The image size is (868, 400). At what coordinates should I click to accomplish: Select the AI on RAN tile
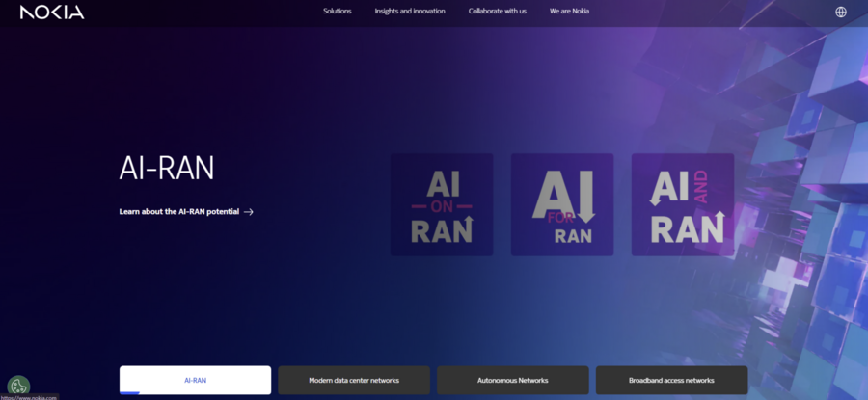[442, 204]
